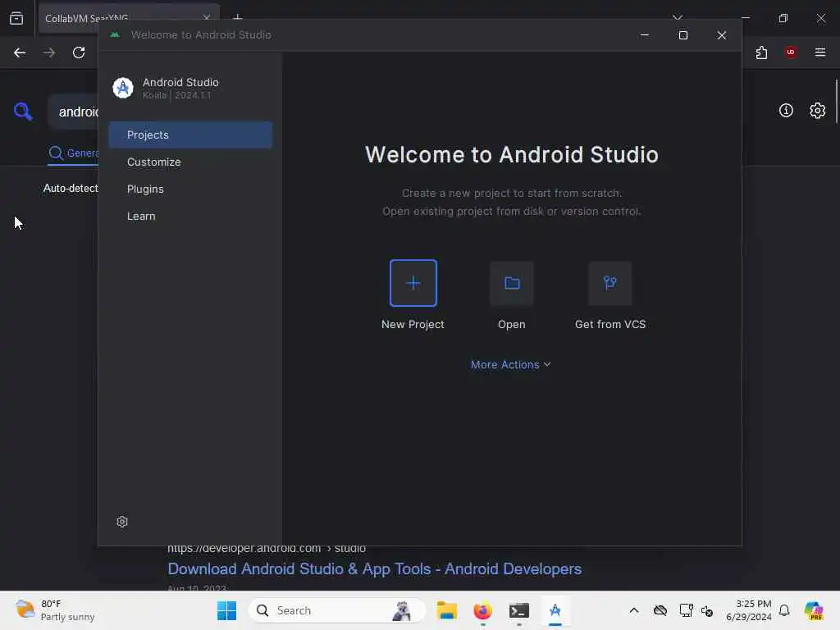The width and height of the screenshot is (840, 630).
Task: Maximize the Welcome to Android Studio window
Action: 683,35
